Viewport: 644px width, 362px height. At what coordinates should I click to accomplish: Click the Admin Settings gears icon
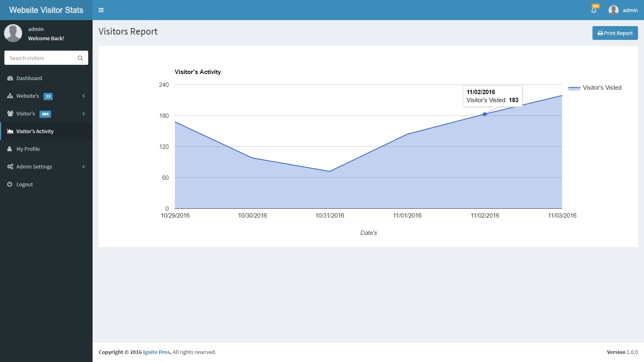click(x=10, y=167)
